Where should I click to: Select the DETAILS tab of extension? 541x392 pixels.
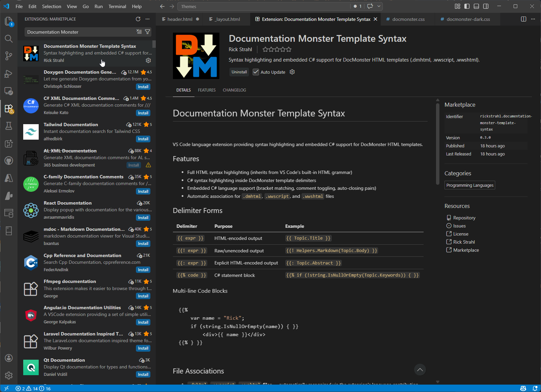pos(183,90)
